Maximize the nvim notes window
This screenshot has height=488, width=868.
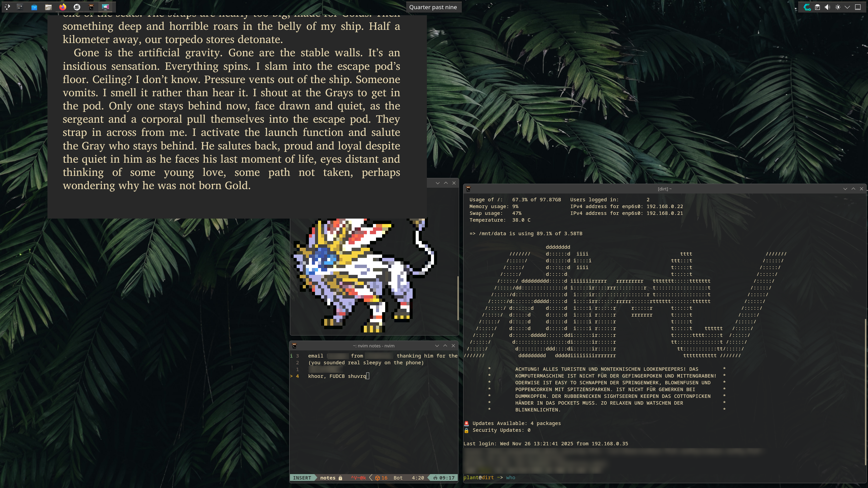click(445, 346)
